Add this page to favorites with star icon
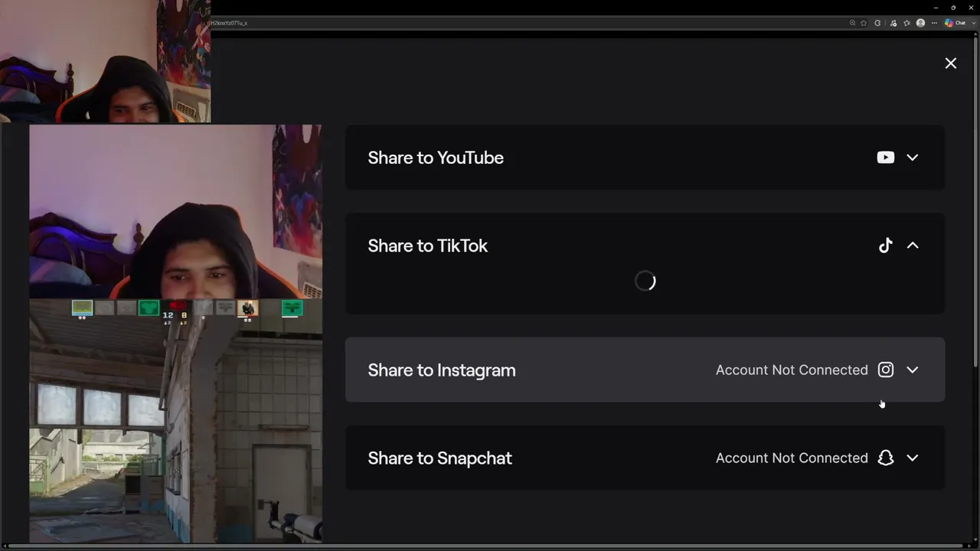The image size is (980, 551). (864, 23)
